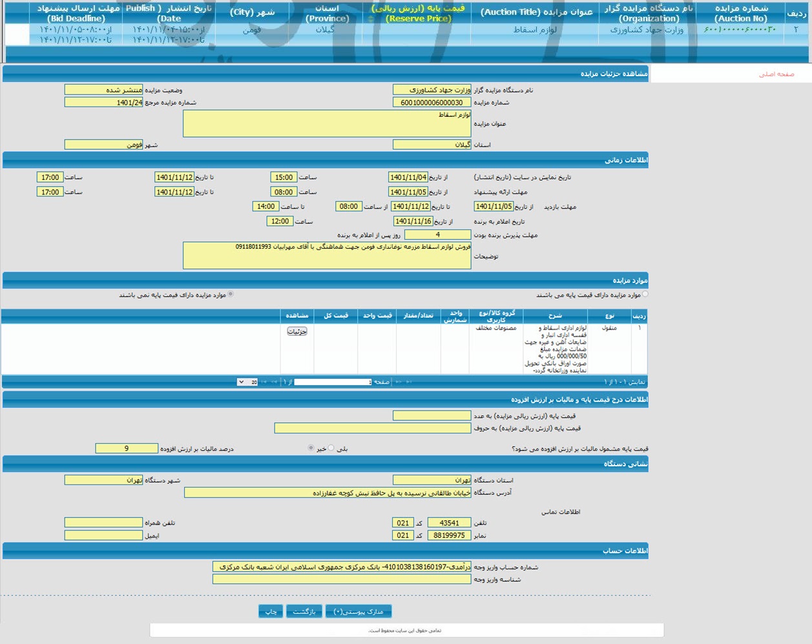Click the Reserve Price column header

(x=418, y=14)
